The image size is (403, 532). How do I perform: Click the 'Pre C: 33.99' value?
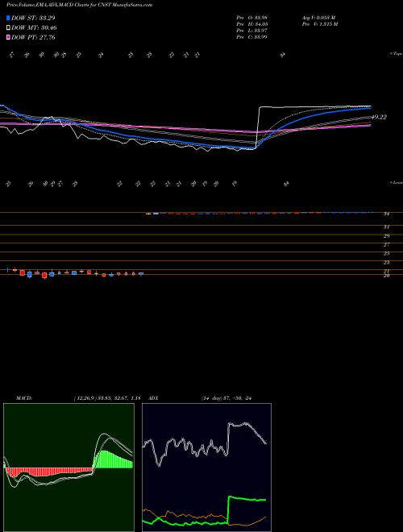click(x=252, y=37)
